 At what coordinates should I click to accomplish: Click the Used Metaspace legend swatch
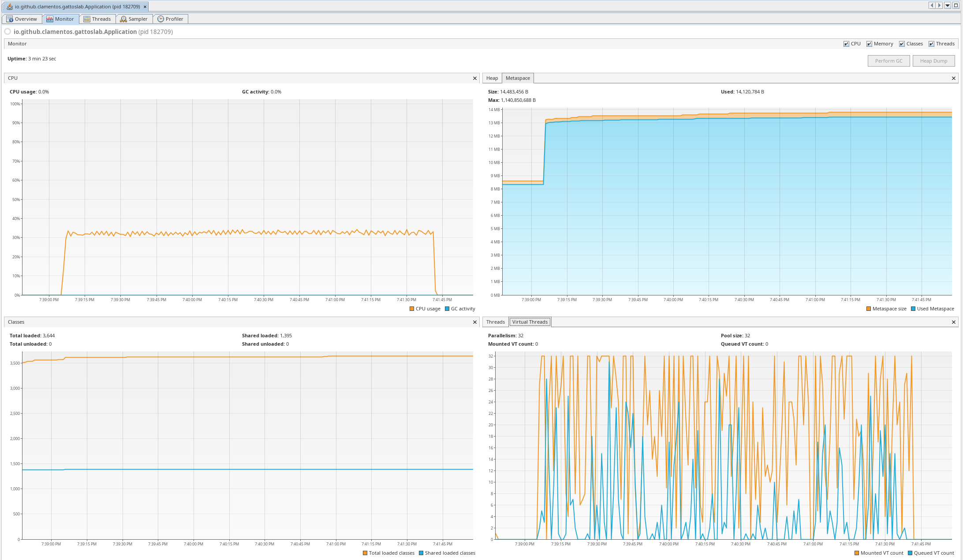coord(913,309)
